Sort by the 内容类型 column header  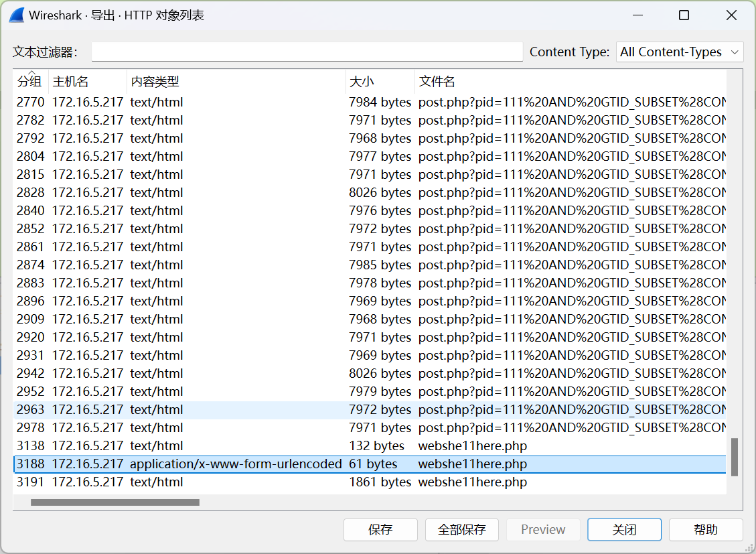pyautogui.click(x=236, y=82)
